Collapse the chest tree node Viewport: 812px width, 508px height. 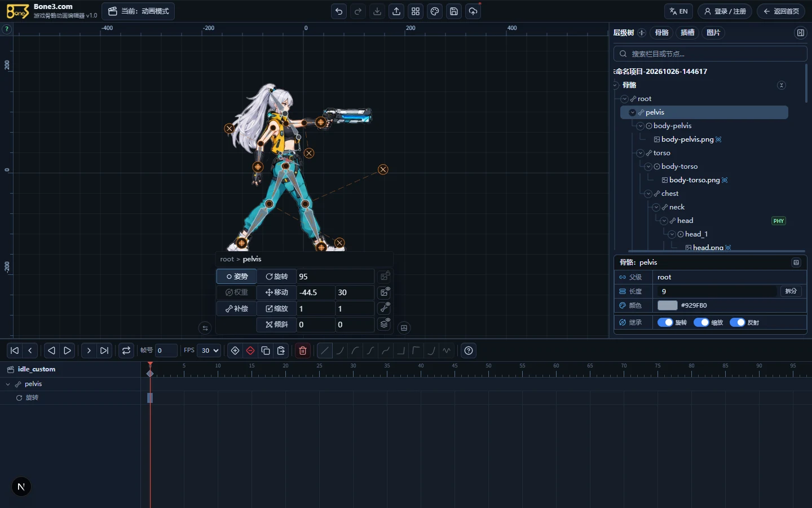tap(648, 194)
